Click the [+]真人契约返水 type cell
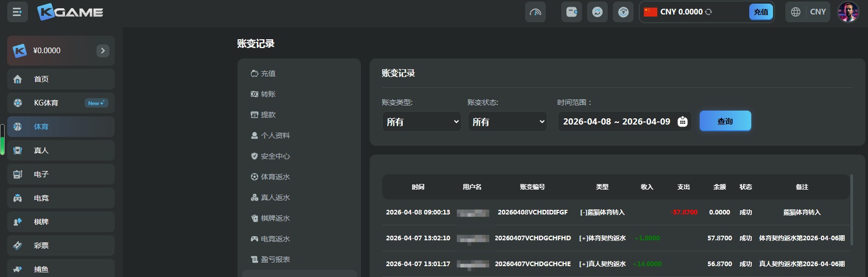This screenshot has width=868, height=277. [602, 264]
